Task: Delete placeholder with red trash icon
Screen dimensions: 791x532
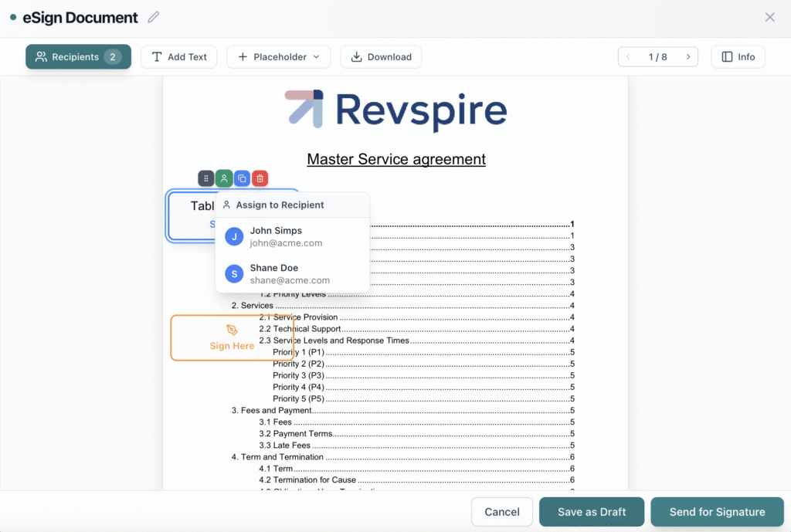Action: [x=260, y=178]
